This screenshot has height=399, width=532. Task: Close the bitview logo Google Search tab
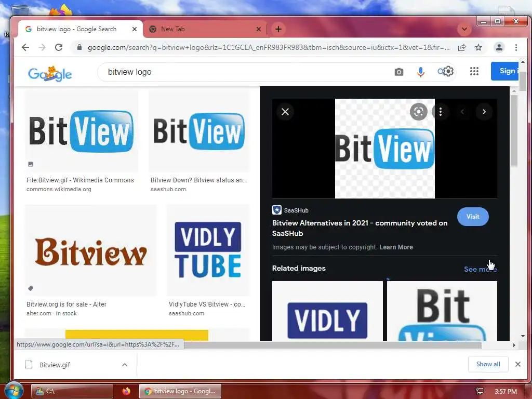135,29
